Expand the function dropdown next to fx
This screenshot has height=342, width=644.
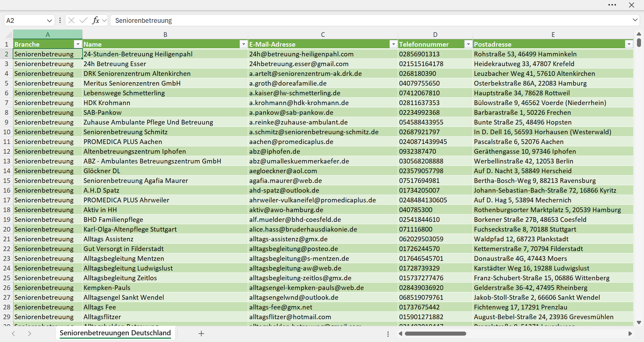click(104, 20)
